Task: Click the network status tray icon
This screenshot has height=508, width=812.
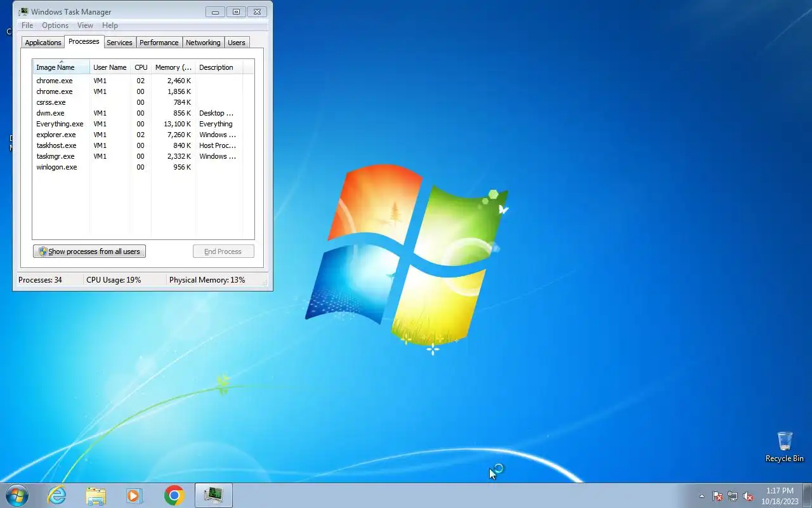Action: [x=733, y=496]
